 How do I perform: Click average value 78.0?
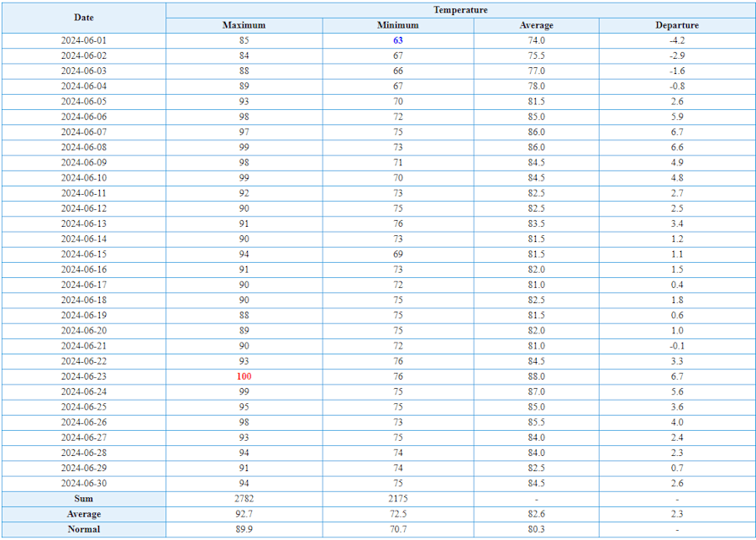point(536,87)
